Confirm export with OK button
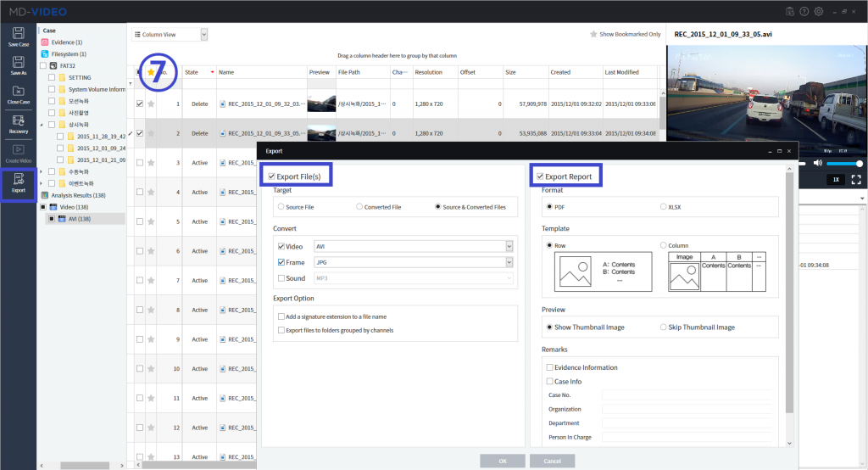This screenshot has width=868, height=470. (x=502, y=461)
